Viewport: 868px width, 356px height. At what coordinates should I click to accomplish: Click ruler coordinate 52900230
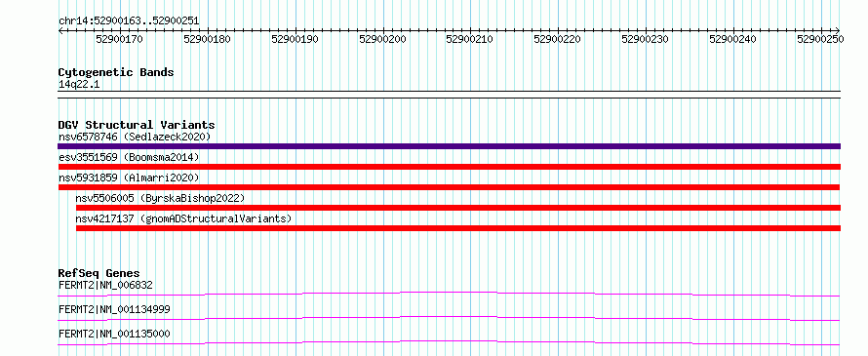[x=646, y=39]
